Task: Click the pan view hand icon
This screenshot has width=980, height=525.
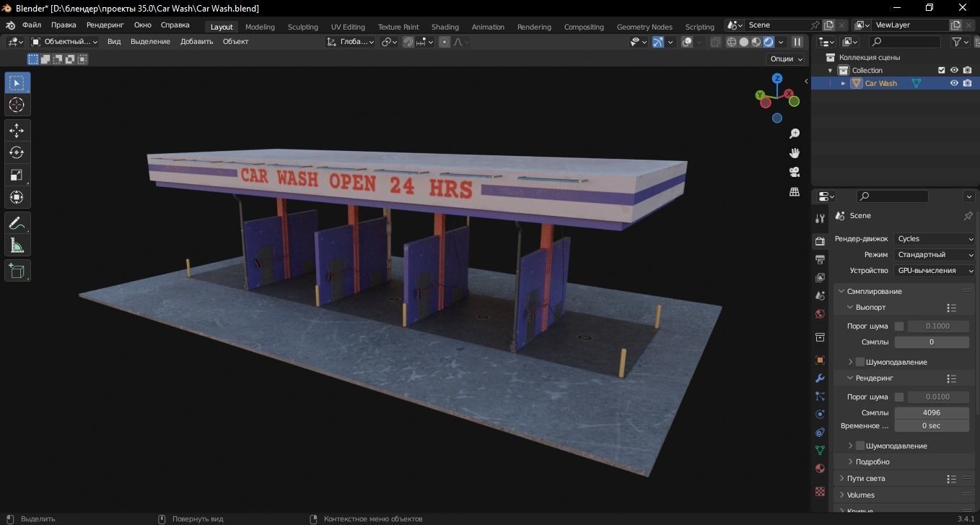Action: point(795,153)
